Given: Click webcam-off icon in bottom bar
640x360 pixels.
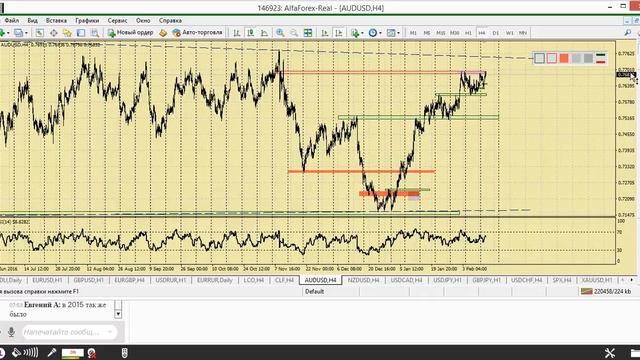Looking at the screenshot, I should pos(92,353).
